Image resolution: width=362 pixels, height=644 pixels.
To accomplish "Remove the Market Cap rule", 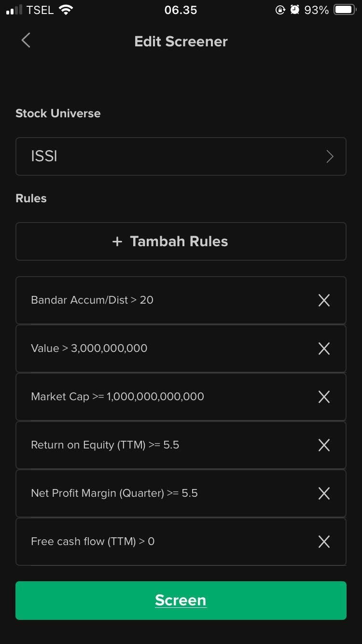I will click(324, 397).
